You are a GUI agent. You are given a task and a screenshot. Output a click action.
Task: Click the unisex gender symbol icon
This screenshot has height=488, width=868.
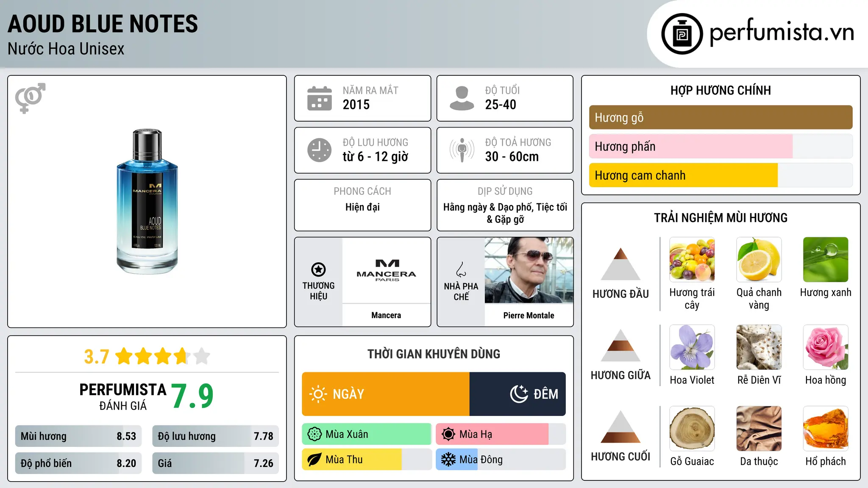coord(30,98)
